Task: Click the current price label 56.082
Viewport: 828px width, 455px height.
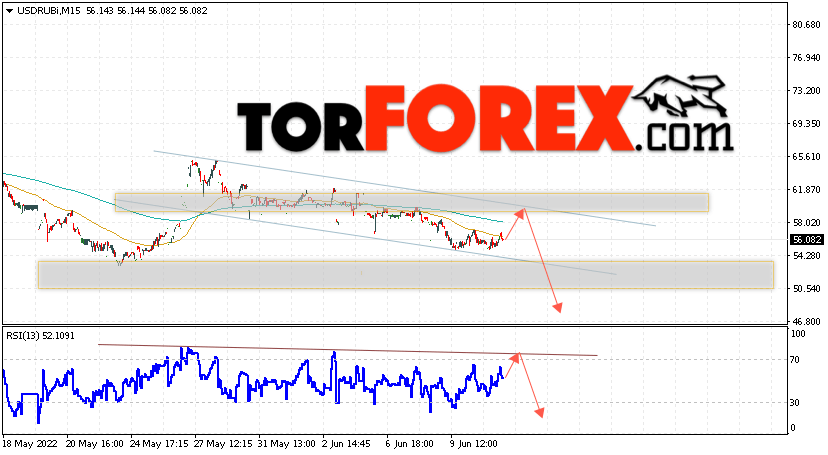Action: pos(806,240)
